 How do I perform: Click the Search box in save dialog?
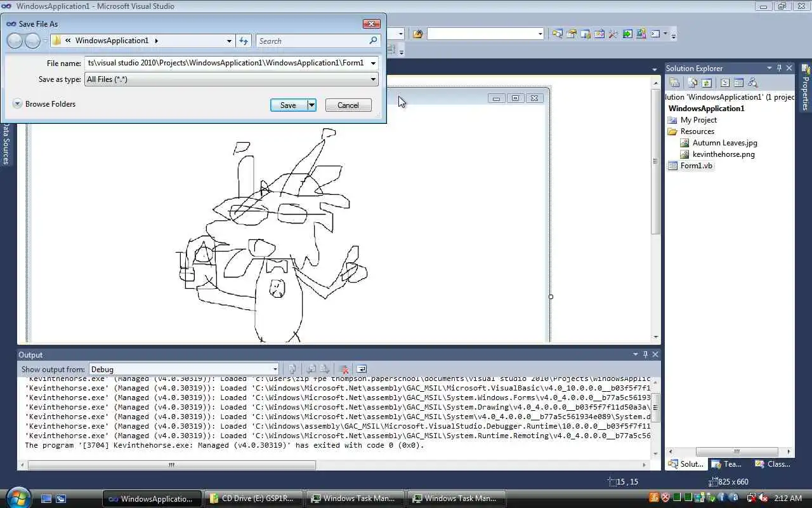click(318, 41)
